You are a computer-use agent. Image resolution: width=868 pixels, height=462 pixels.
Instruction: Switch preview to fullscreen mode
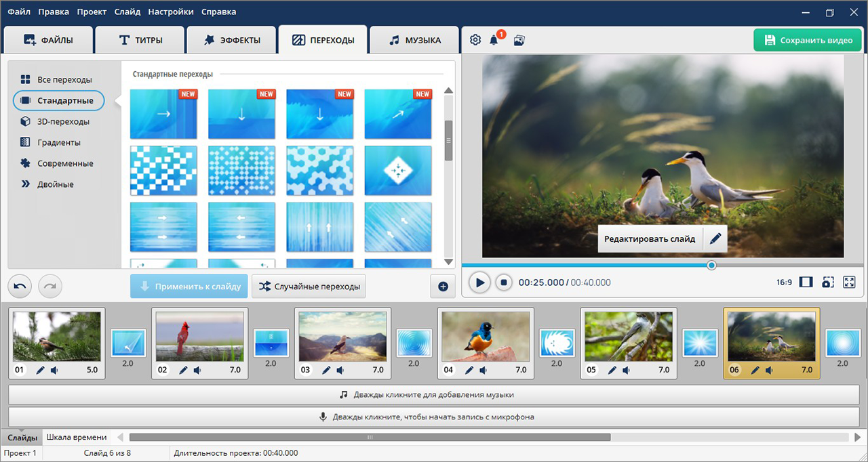click(849, 282)
